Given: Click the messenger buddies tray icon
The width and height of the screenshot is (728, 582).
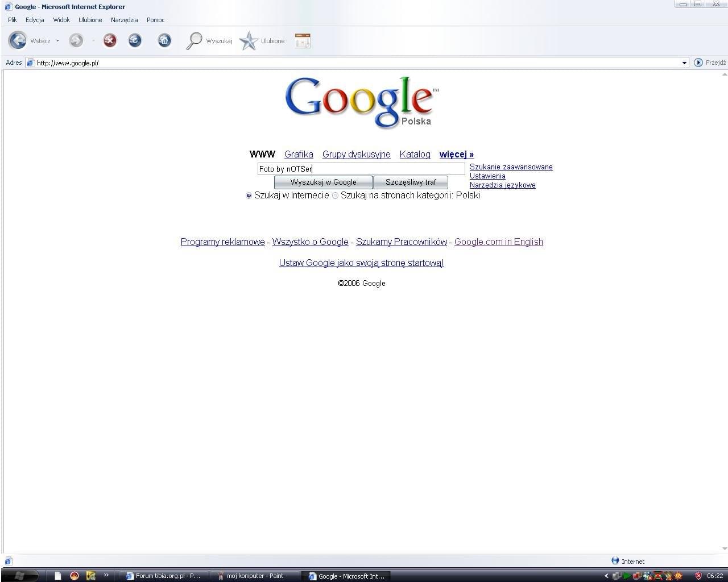Looking at the screenshot, I should point(648,576).
